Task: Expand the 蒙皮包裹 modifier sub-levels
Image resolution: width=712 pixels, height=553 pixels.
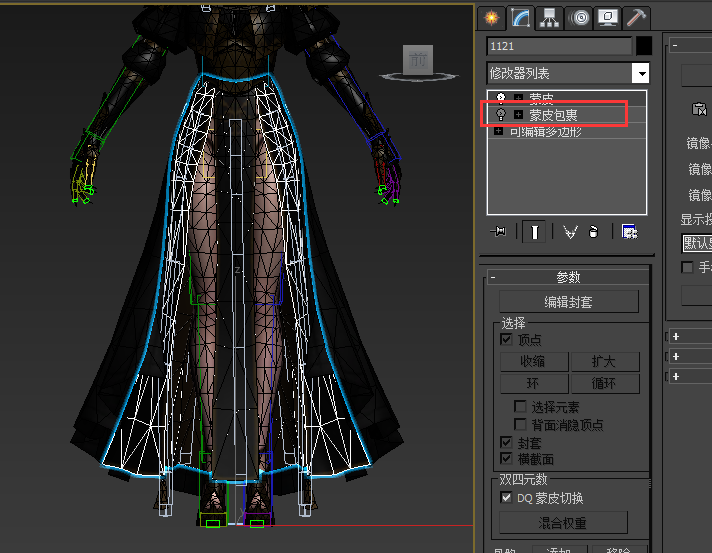Action: pyautogui.click(x=518, y=114)
